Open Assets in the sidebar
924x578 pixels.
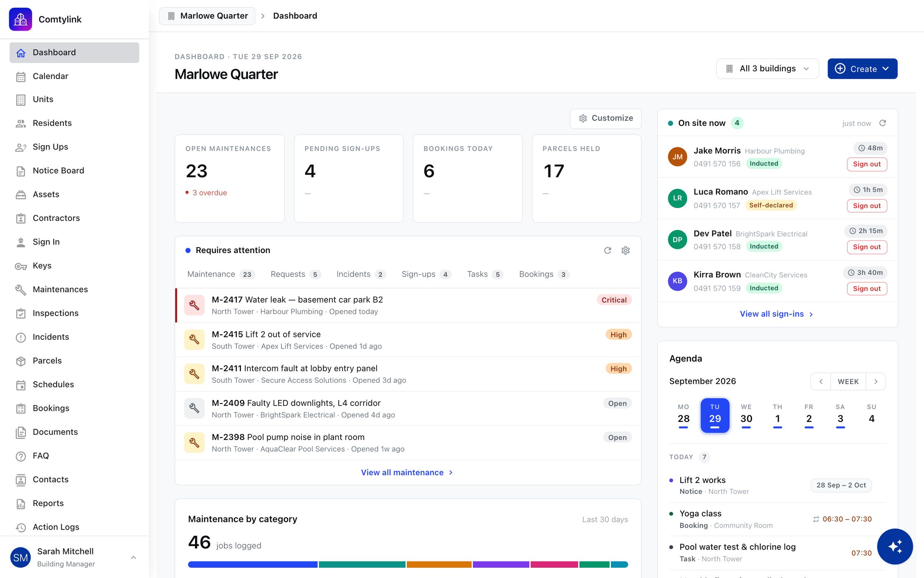(74, 194)
